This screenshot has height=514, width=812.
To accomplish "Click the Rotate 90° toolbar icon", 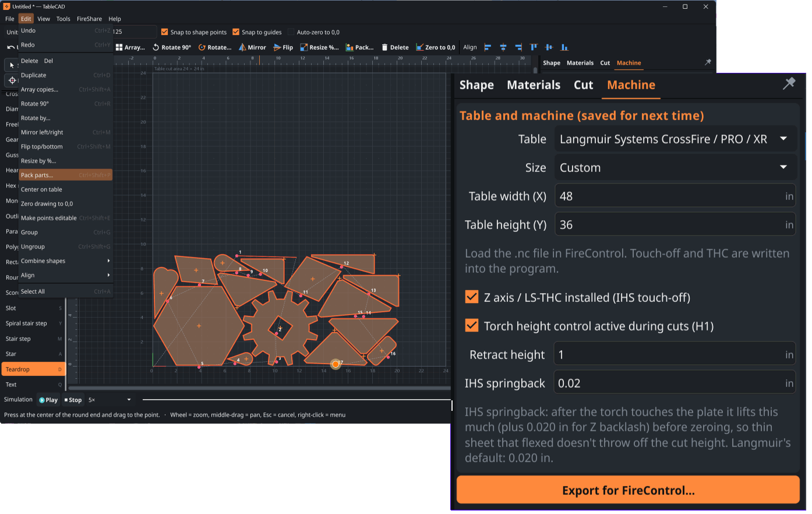I will 156,47.
